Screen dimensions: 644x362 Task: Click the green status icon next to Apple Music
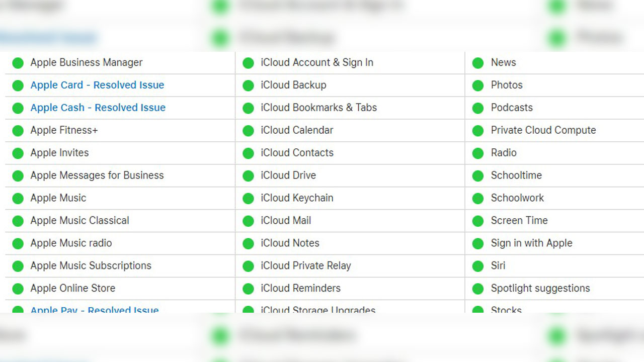18,198
